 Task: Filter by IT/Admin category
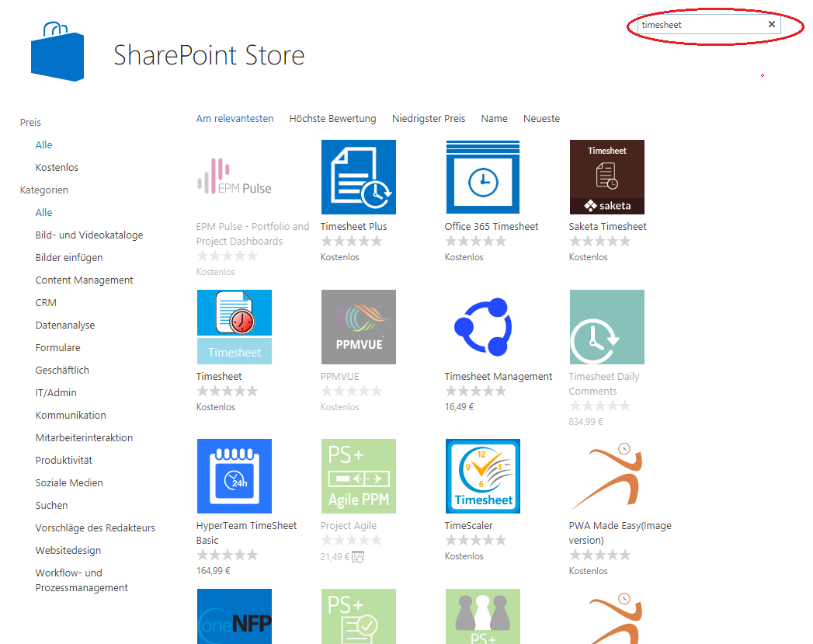[x=56, y=392]
